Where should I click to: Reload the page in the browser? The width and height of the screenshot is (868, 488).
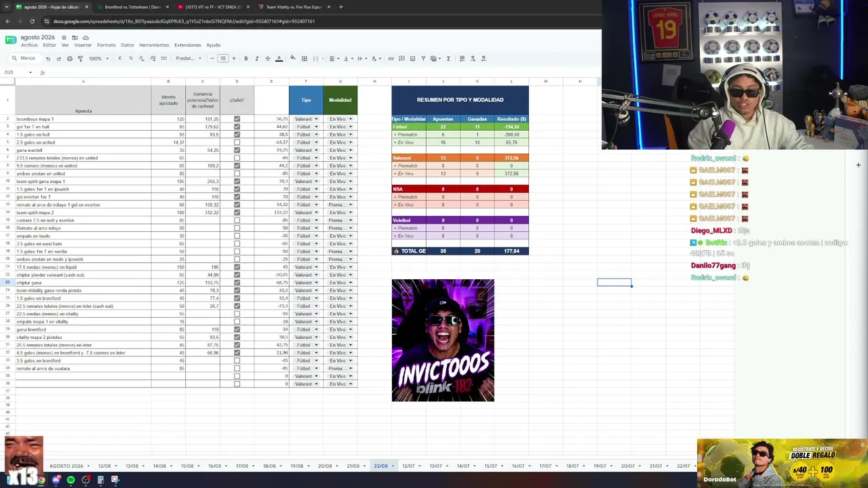33,21
